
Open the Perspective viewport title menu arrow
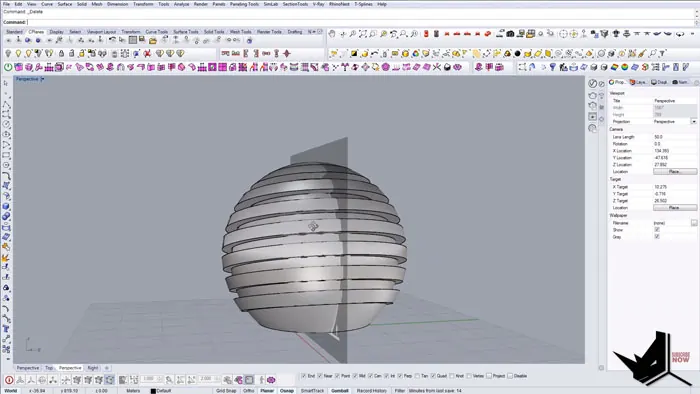(42, 79)
